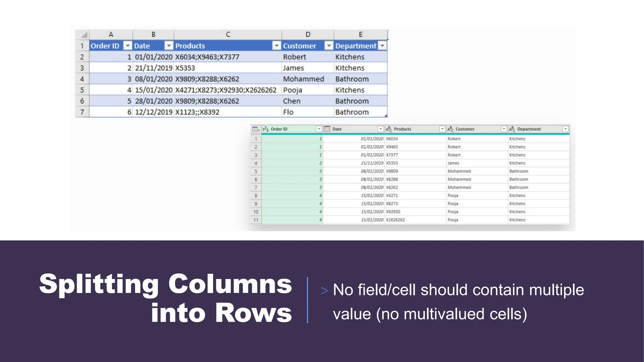
Task: Click cell X6034;X9463;X7377
Action: coord(228,57)
